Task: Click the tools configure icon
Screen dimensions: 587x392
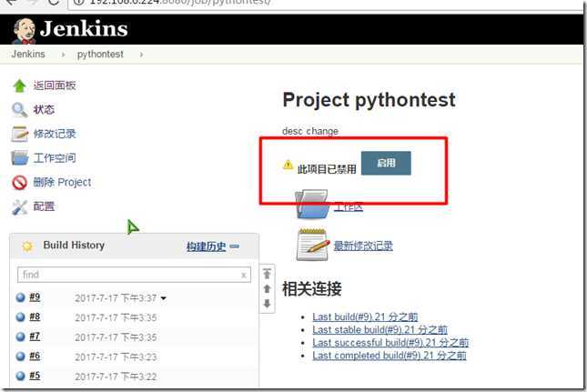Action: (19, 206)
